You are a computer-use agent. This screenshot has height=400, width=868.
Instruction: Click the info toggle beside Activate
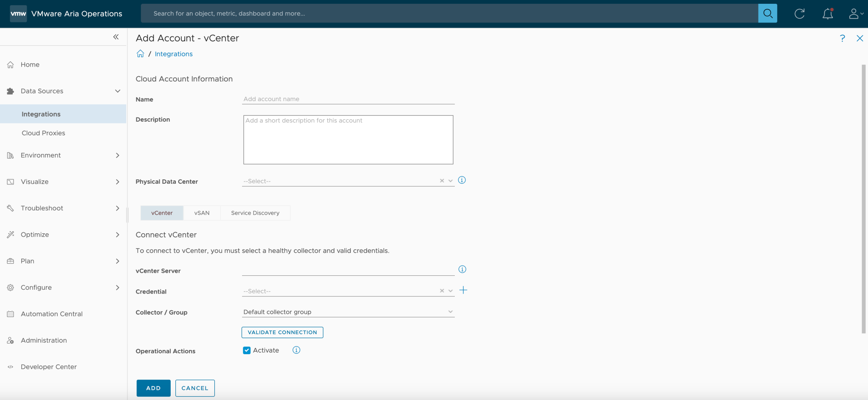pos(296,350)
